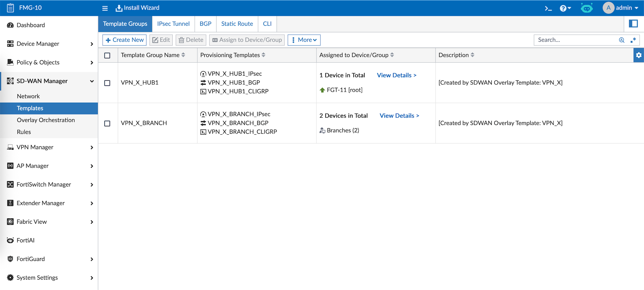View details for VPN_X_BRANCH devices

point(399,116)
